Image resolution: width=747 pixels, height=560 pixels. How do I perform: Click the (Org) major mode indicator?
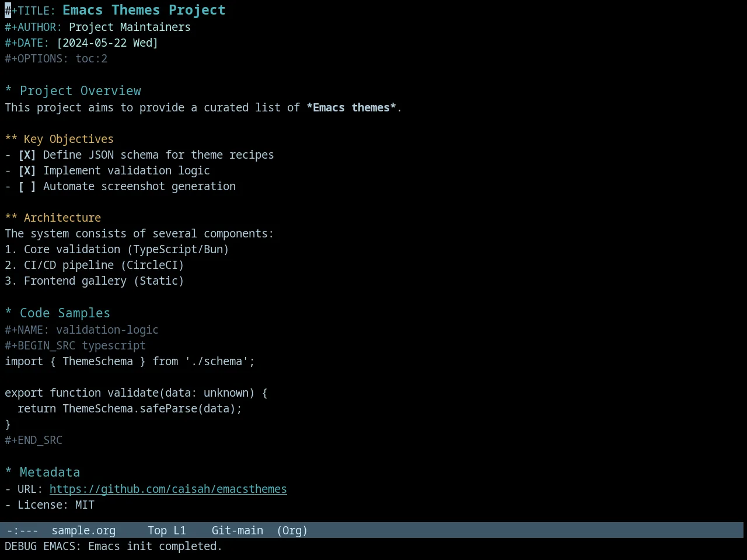coord(292,531)
